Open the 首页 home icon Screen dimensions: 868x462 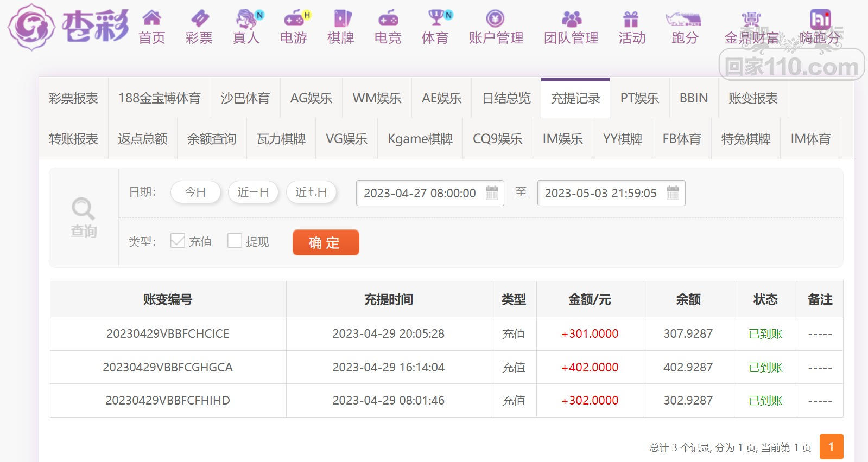151,18
